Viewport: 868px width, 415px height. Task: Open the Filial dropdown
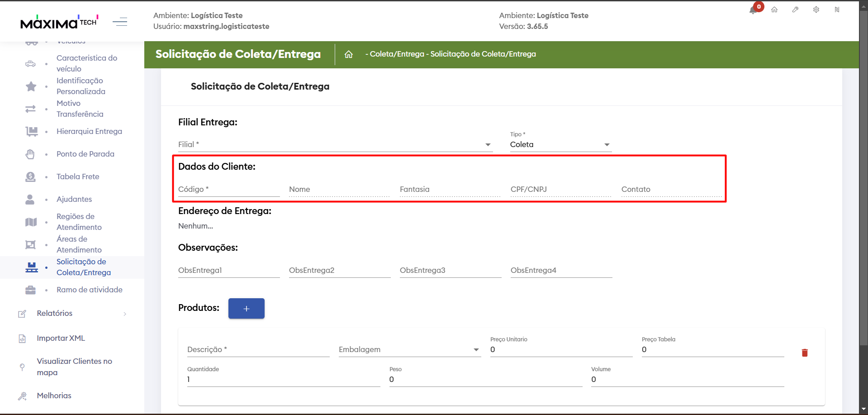(335, 145)
